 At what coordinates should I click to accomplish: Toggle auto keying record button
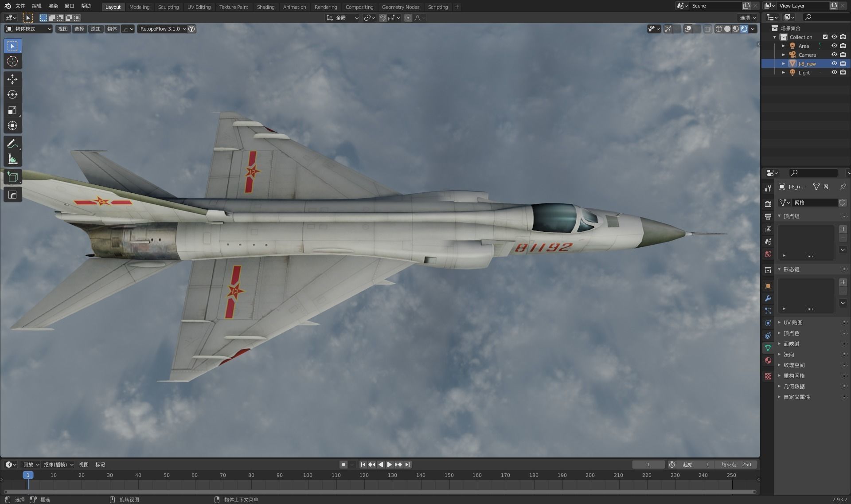tap(343, 465)
